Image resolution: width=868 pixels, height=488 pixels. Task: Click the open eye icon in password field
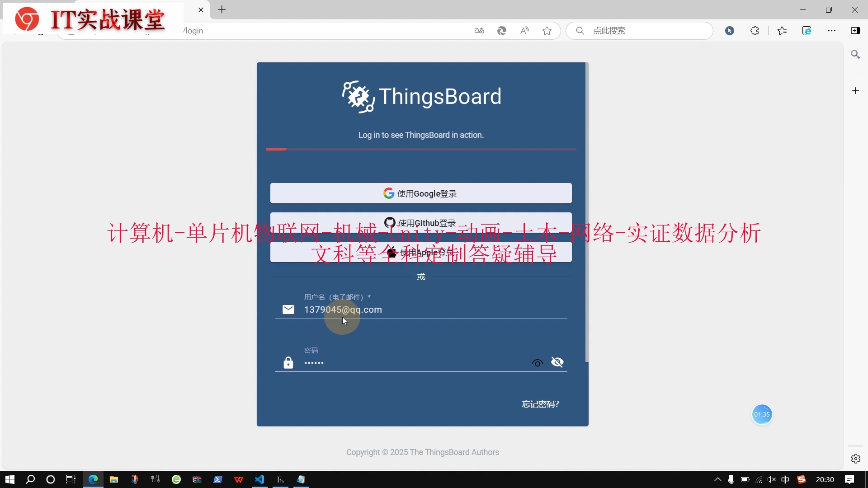coord(537,363)
